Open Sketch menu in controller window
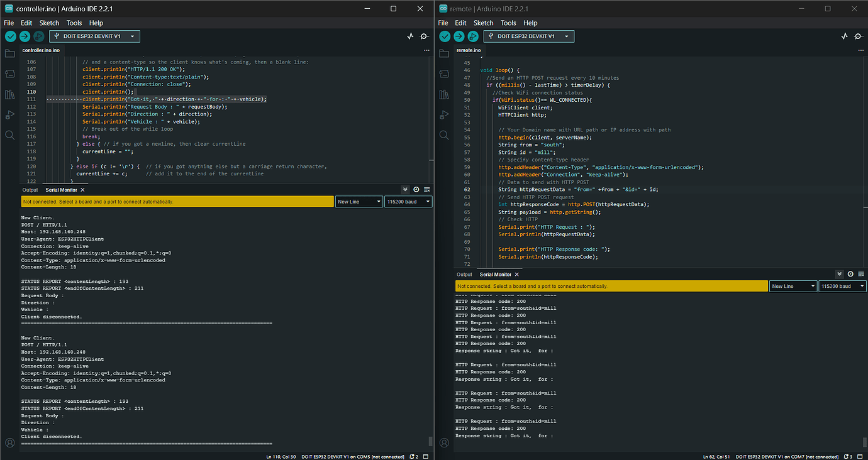 (49, 23)
